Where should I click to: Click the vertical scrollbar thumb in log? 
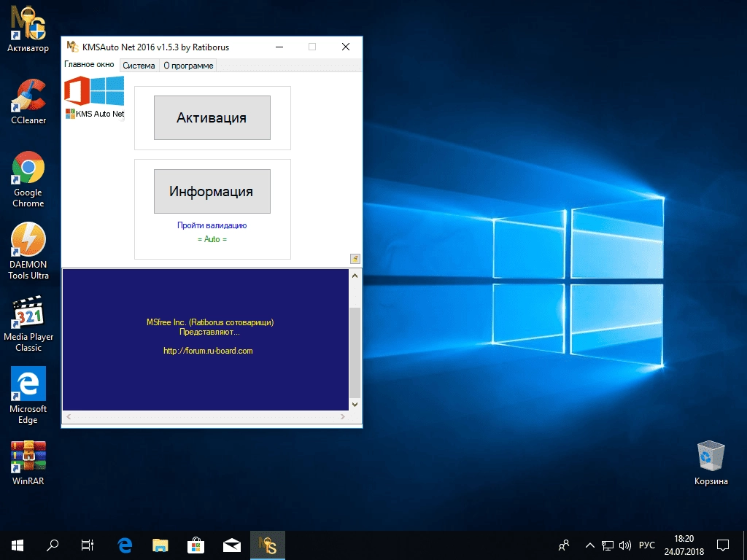pos(355,352)
